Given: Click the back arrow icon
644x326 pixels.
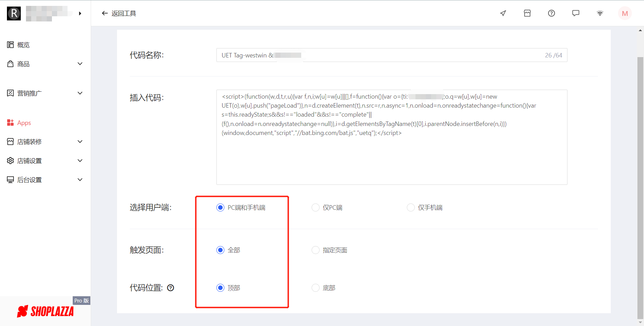Looking at the screenshot, I should pos(105,13).
